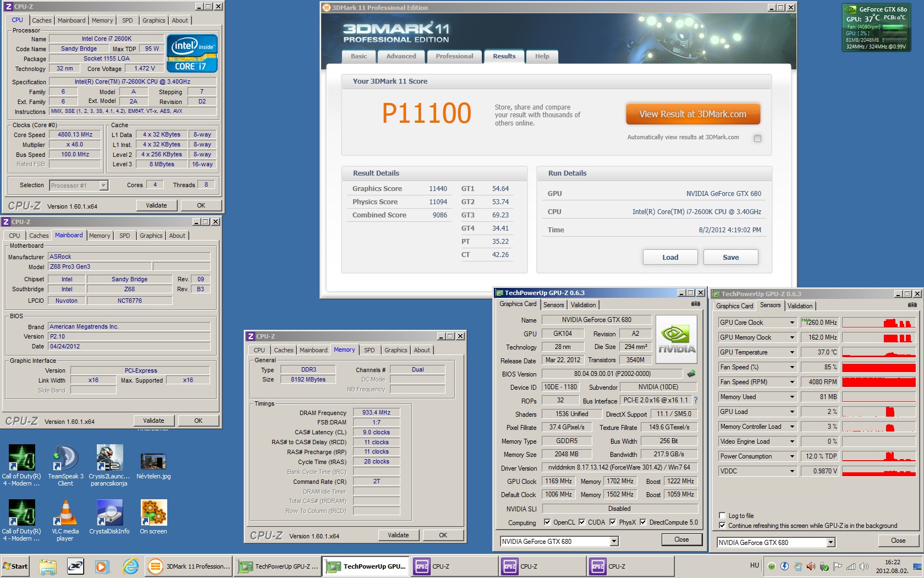Click the DRAM Frequency value 933.4 MHz

click(376, 412)
